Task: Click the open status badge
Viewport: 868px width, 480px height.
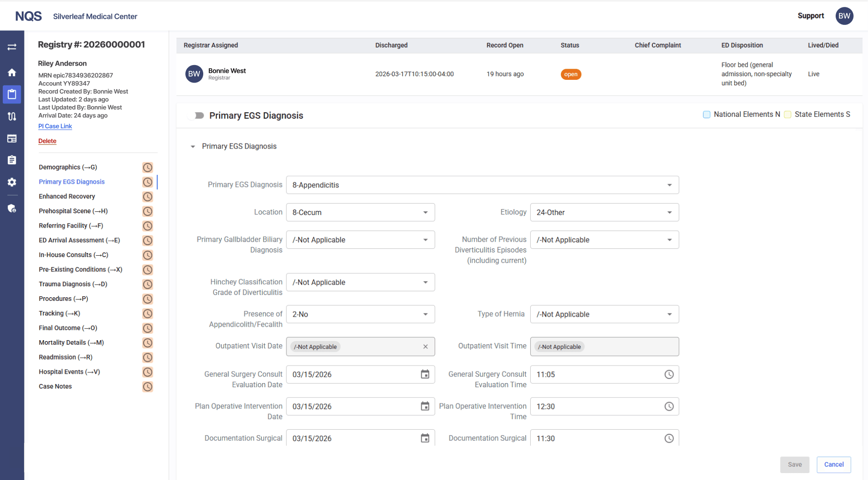Action: tap(571, 74)
